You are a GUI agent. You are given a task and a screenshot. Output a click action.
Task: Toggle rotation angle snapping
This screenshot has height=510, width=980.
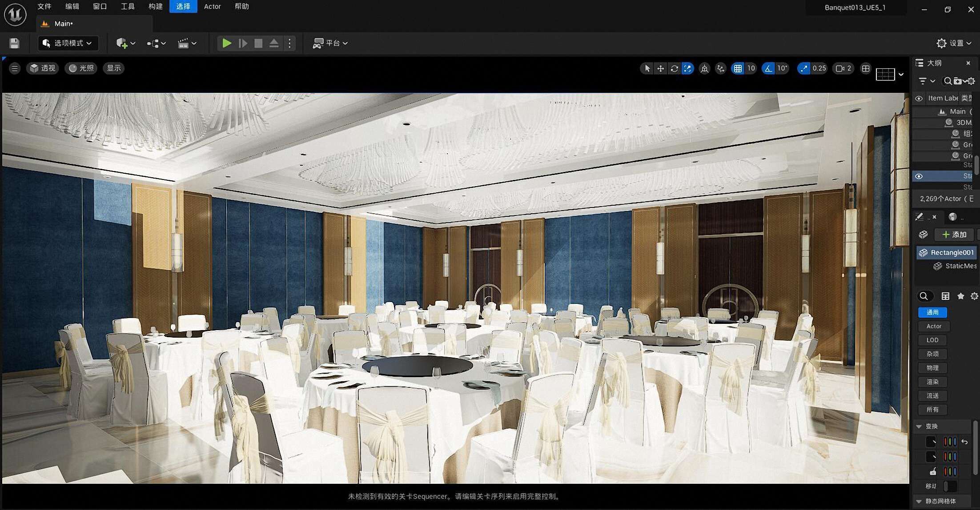click(768, 68)
